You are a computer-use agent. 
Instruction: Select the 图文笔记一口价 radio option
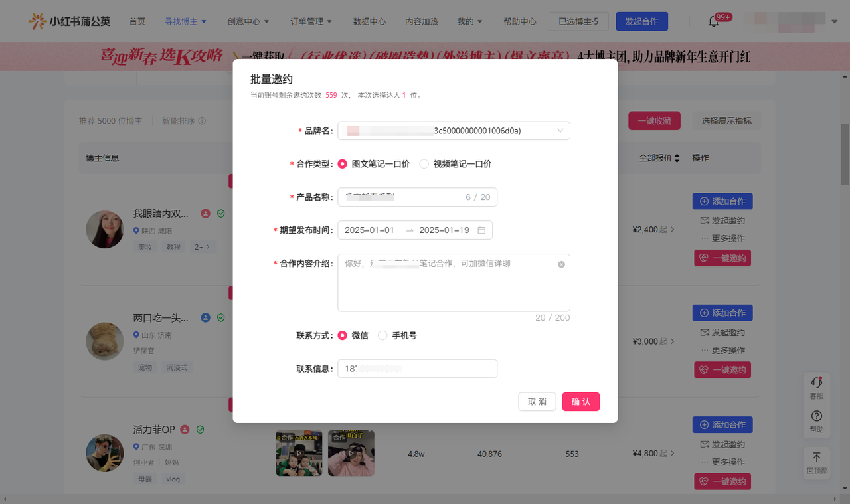[343, 164]
